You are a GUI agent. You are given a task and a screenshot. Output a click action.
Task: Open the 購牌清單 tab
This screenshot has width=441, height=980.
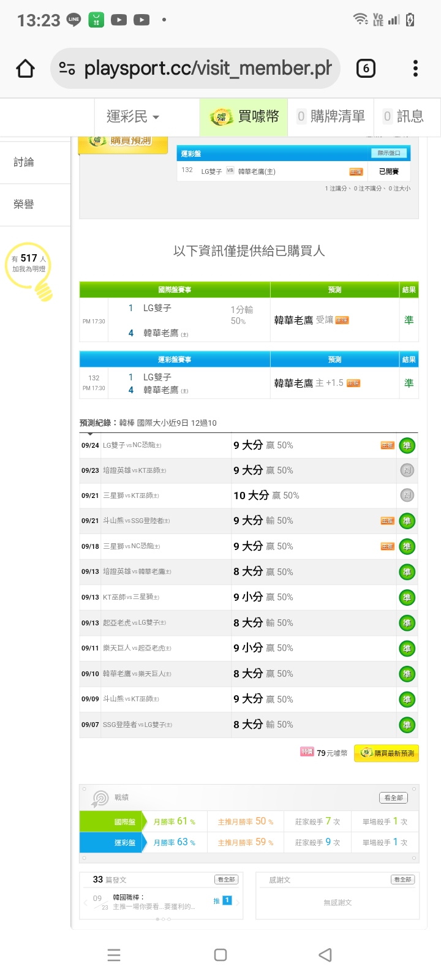pos(331,116)
